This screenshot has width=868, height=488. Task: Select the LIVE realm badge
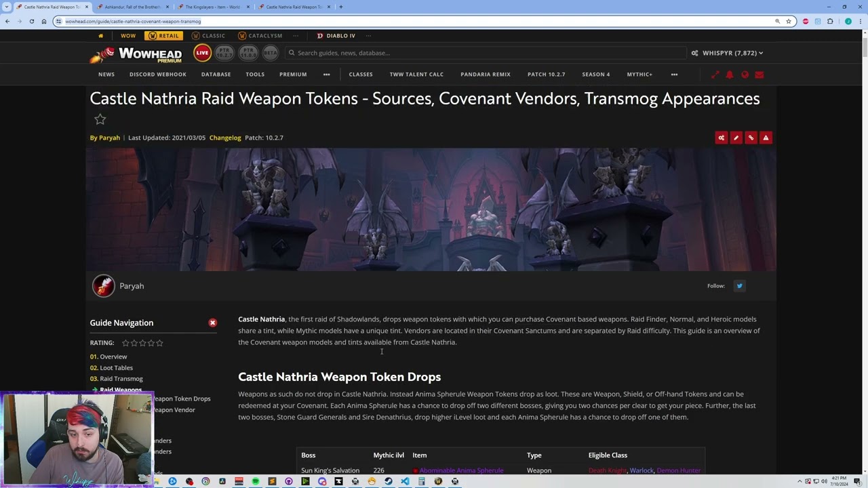click(x=202, y=53)
